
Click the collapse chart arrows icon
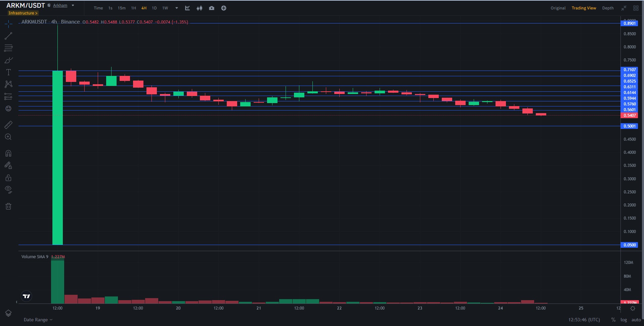coord(624,8)
